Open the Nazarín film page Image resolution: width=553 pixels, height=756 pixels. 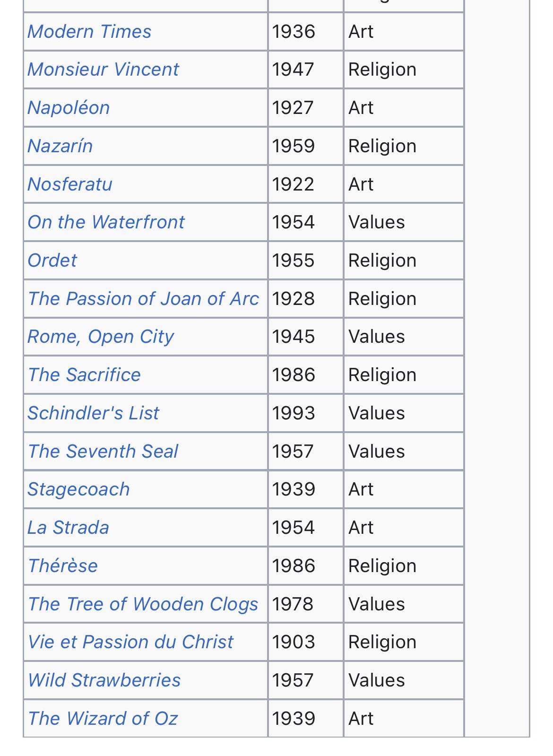60,146
